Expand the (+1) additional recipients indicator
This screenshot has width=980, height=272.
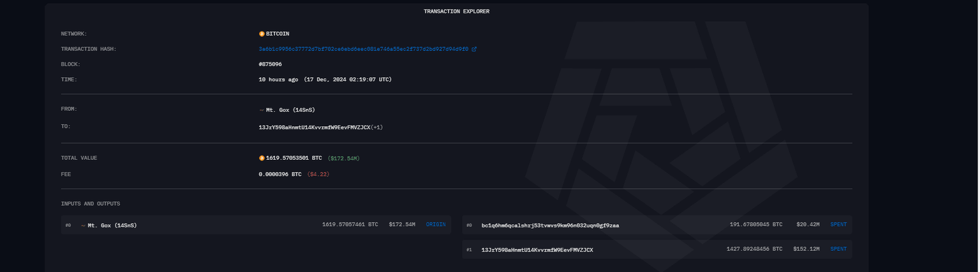(x=376, y=127)
